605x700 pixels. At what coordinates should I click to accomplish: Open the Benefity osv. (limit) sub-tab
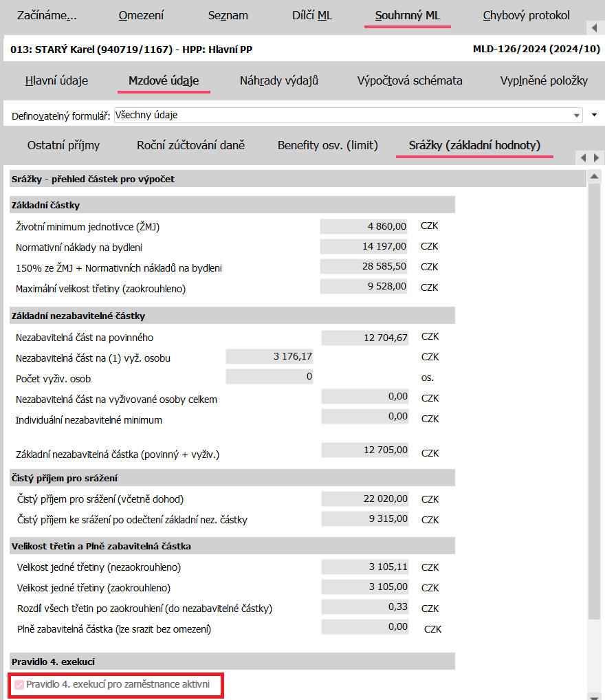pyautogui.click(x=327, y=146)
